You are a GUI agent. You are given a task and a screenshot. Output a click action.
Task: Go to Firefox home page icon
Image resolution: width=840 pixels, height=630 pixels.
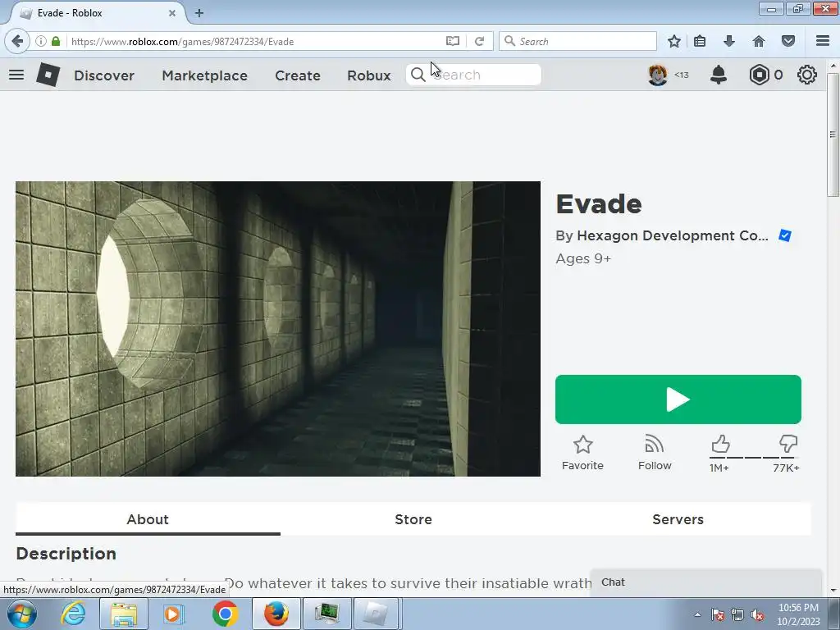[759, 41]
